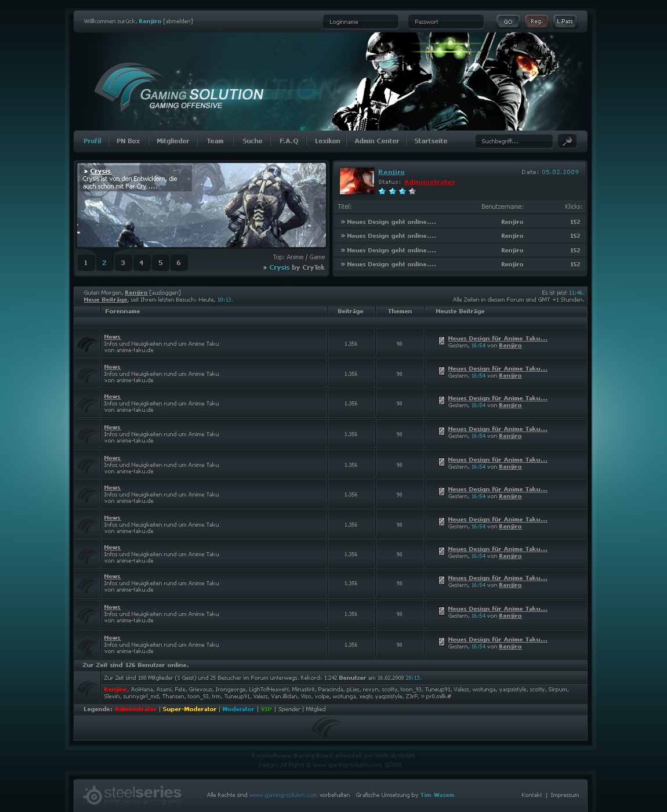Click the red Administrator status link
667x812 pixels.
point(429,182)
